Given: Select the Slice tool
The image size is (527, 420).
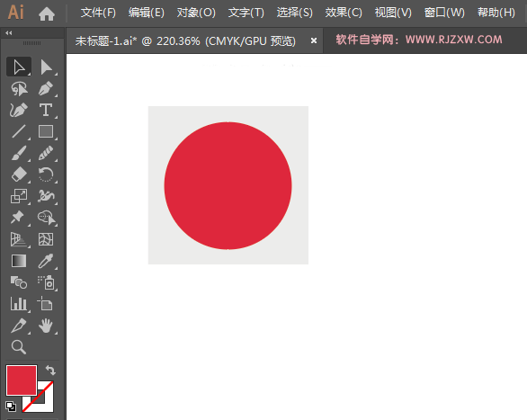Looking at the screenshot, I should coord(19,326).
